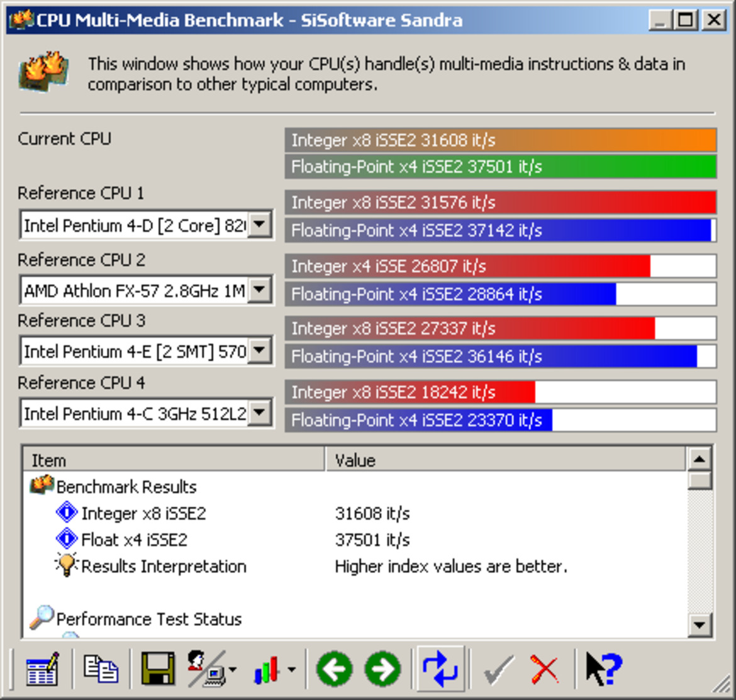Cancel with the red X icon
Screen dimensions: 736x700
click(545, 670)
